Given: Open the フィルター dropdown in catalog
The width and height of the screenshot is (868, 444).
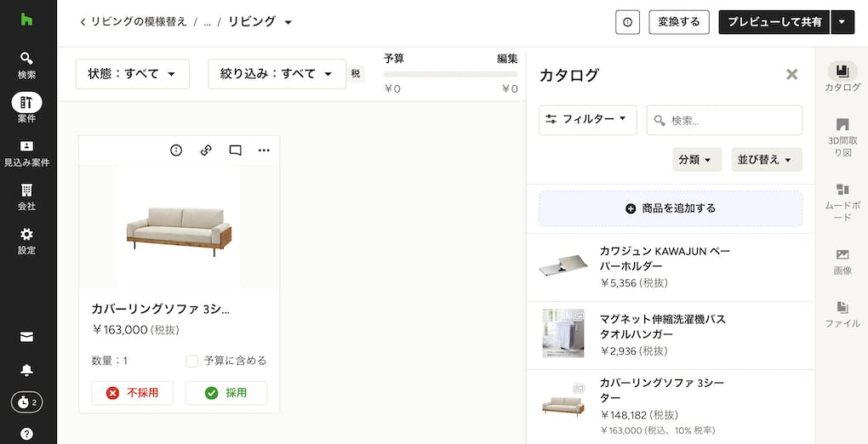Looking at the screenshot, I should coord(587,119).
